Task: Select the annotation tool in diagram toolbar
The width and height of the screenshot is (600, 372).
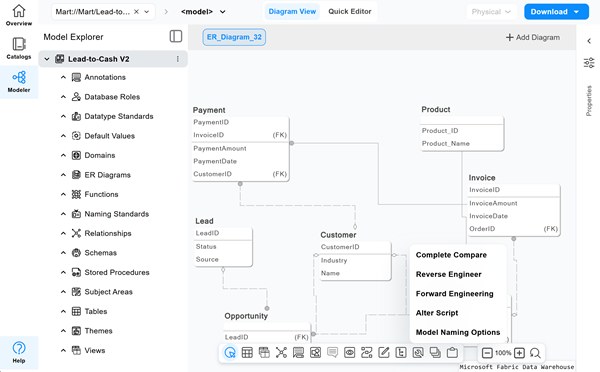Action: click(298, 352)
